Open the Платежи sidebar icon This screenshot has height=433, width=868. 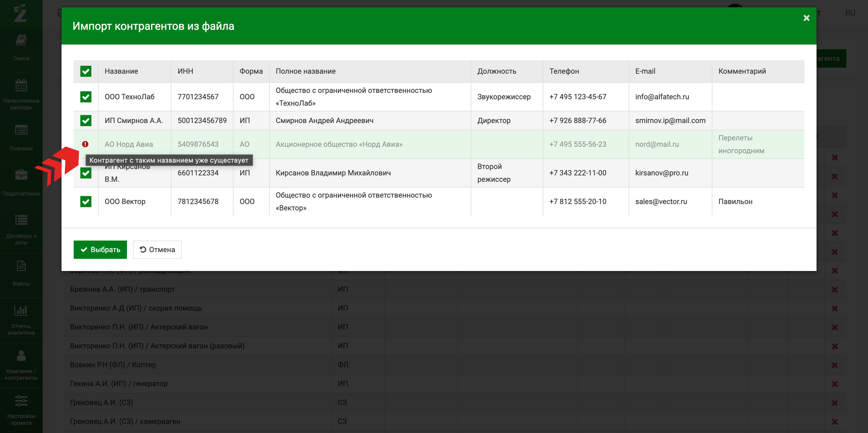[x=21, y=130]
